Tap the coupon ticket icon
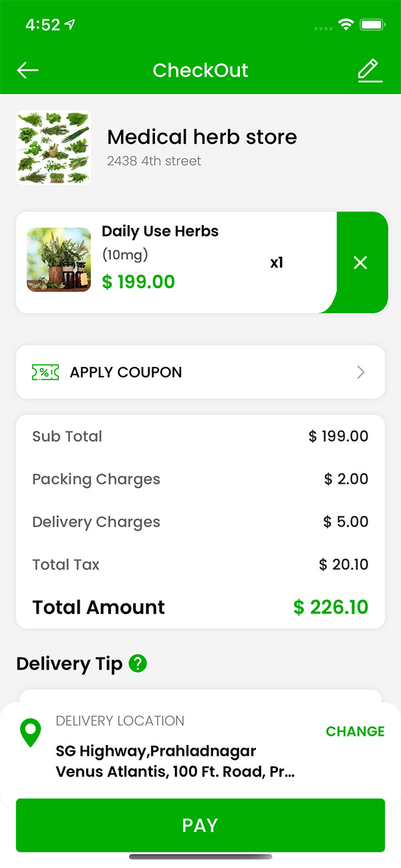Image resolution: width=401 pixels, height=868 pixels. tap(45, 372)
